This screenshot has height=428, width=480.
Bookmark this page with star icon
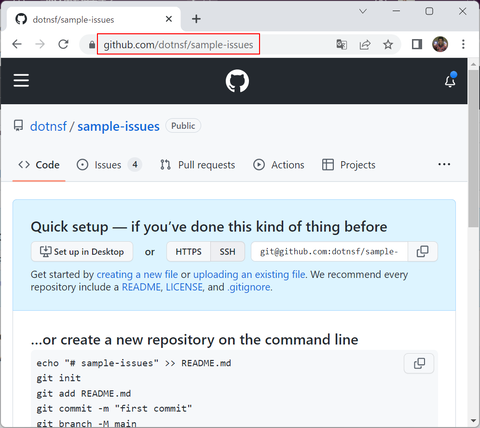point(388,44)
